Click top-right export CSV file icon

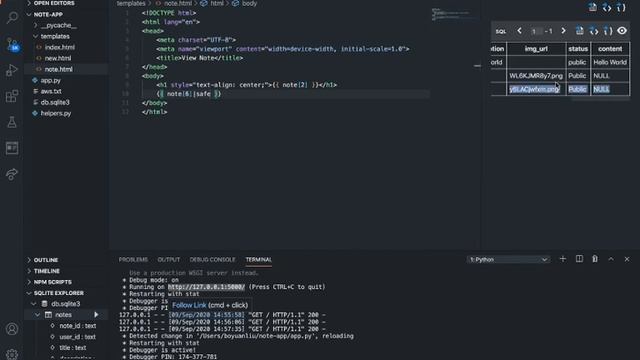point(592,7)
